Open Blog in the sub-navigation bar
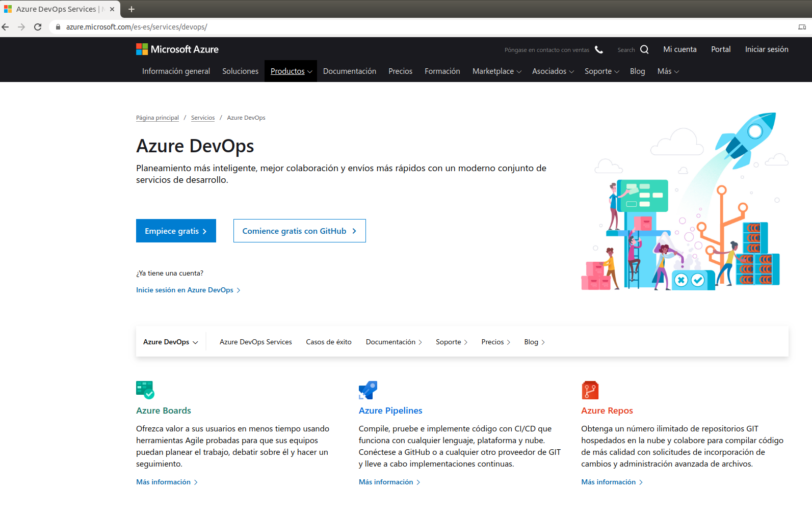Viewport: 812px width, 518px height. tap(535, 342)
